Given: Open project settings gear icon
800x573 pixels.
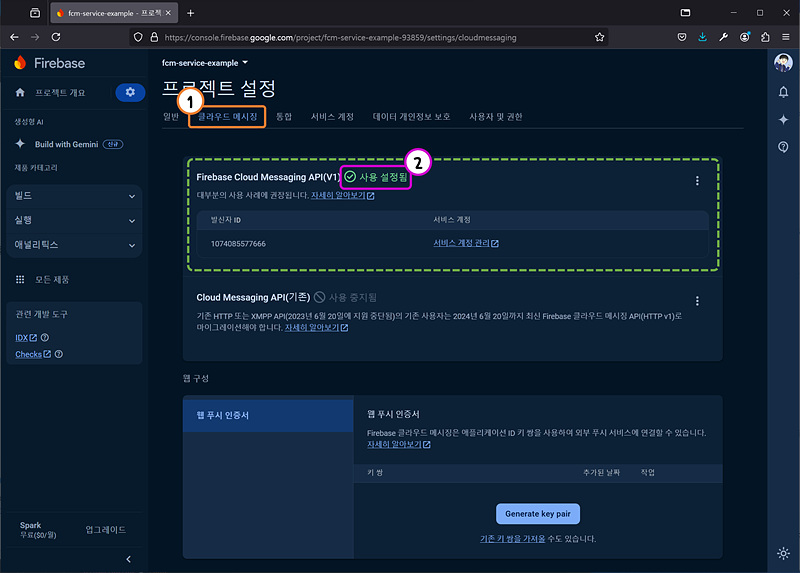Looking at the screenshot, I should (x=130, y=92).
